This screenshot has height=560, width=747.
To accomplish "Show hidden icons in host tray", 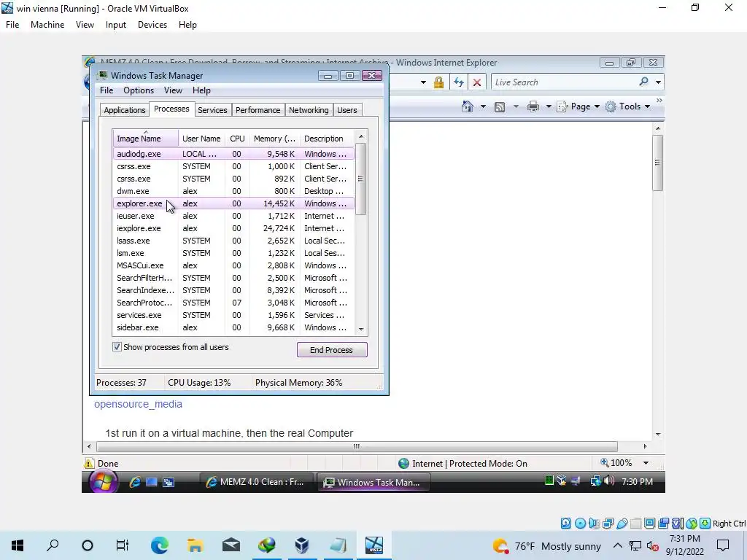I will [617, 545].
